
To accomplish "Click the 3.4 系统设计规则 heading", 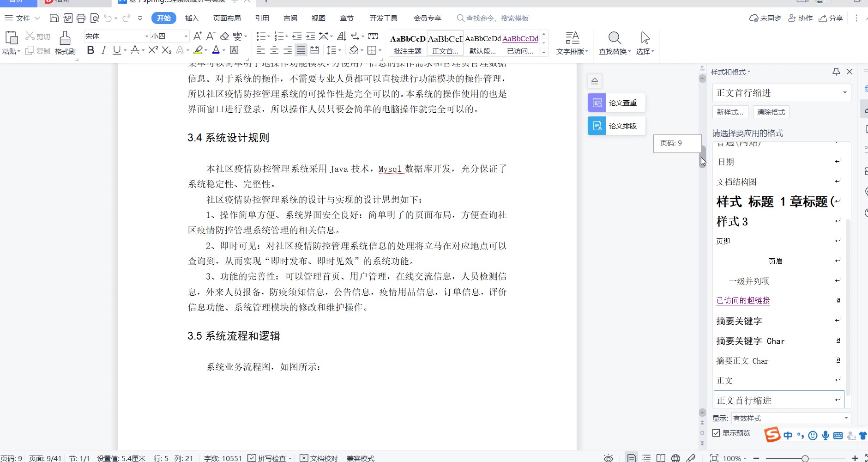I will 228,138.
